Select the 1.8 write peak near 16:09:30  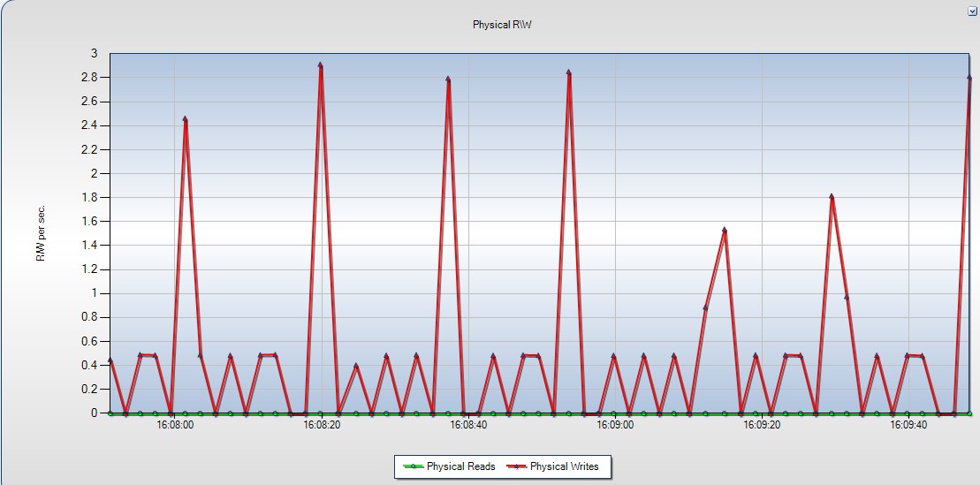[832, 197]
